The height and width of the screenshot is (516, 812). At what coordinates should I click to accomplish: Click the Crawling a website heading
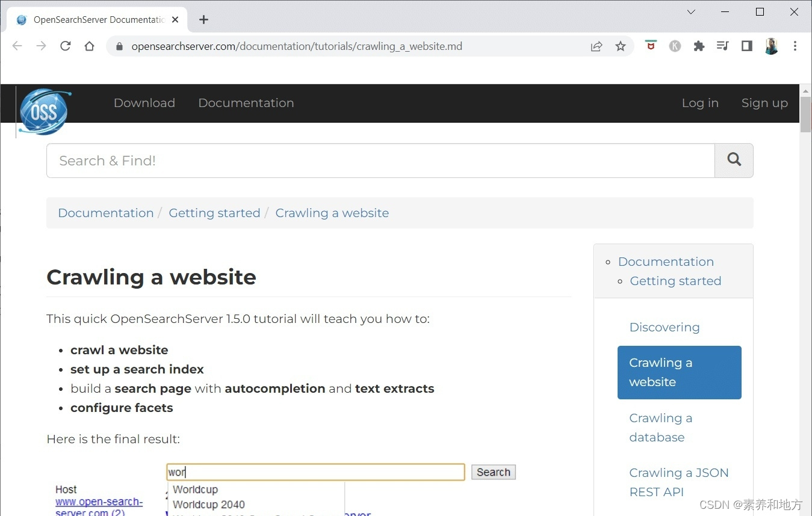click(151, 277)
